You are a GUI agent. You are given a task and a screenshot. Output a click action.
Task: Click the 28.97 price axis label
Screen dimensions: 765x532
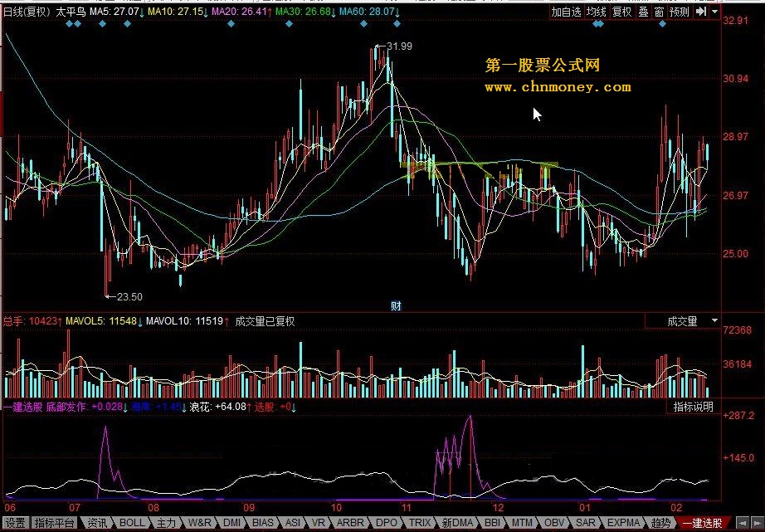736,137
